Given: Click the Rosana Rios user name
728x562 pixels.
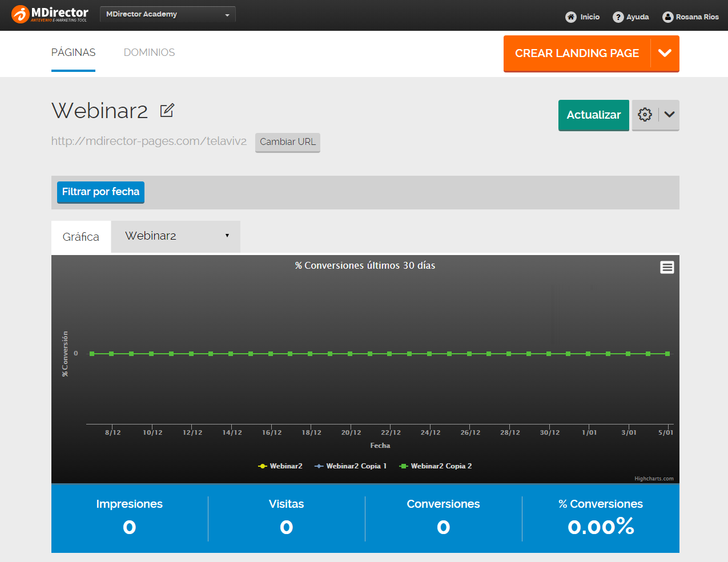Looking at the screenshot, I should (x=697, y=17).
